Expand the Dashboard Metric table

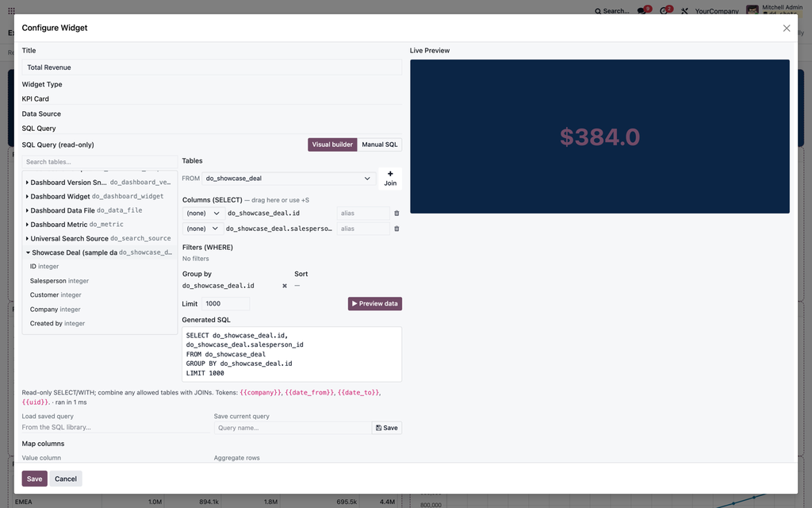click(x=27, y=225)
